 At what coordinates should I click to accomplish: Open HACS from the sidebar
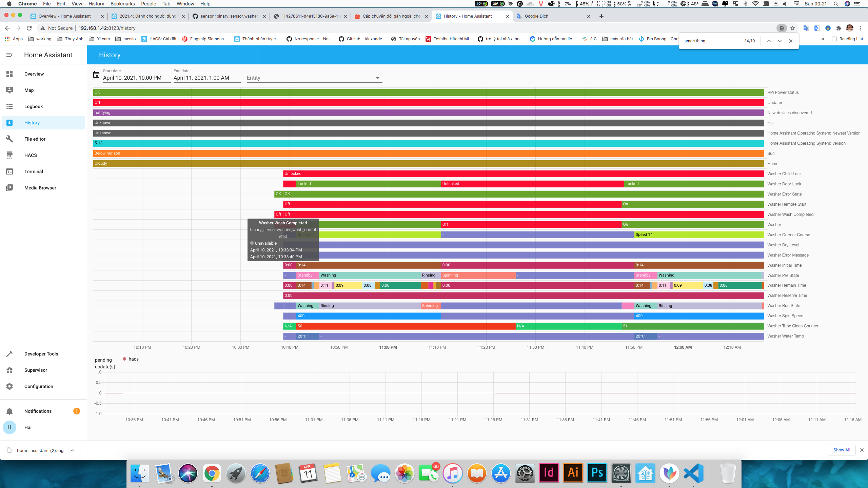click(31, 155)
